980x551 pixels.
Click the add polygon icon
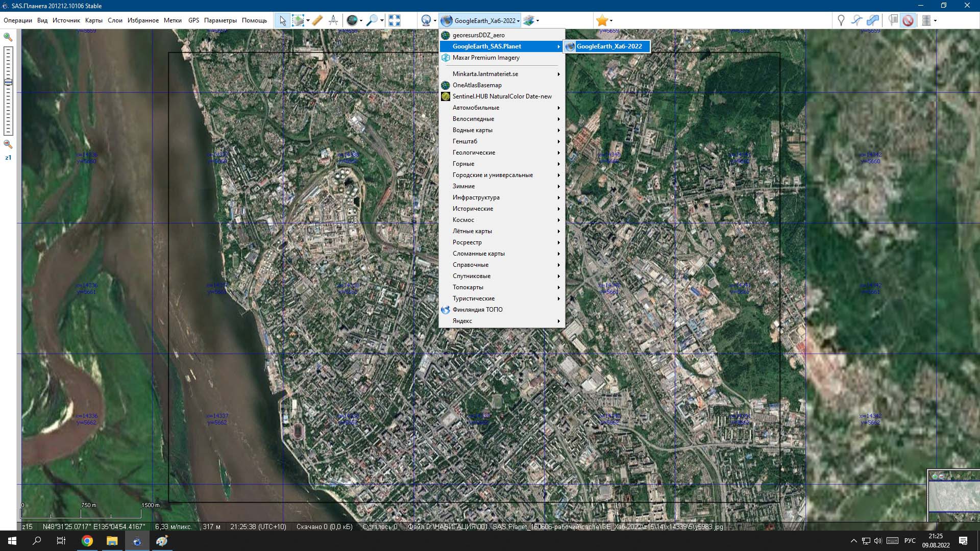pyautogui.click(x=873, y=20)
